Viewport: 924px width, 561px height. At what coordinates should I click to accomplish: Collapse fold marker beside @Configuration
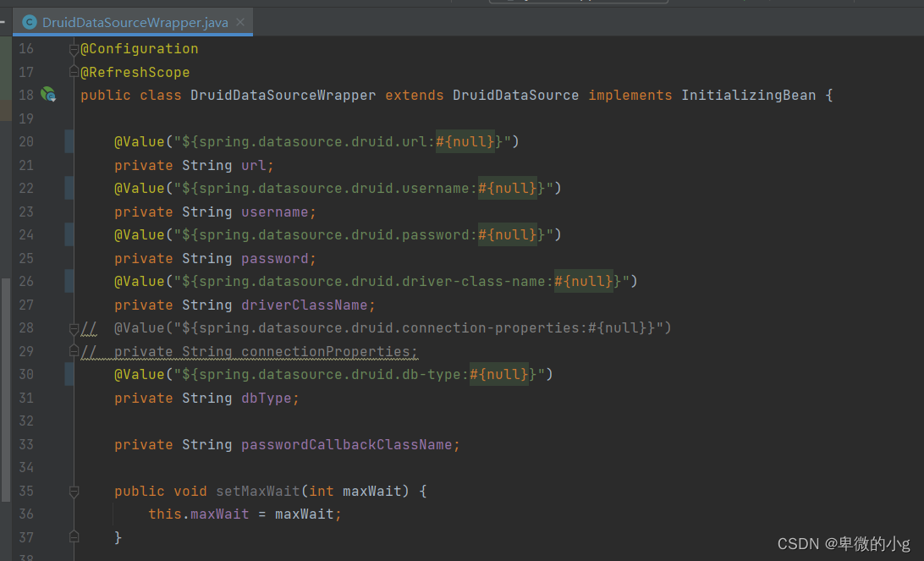(x=74, y=49)
